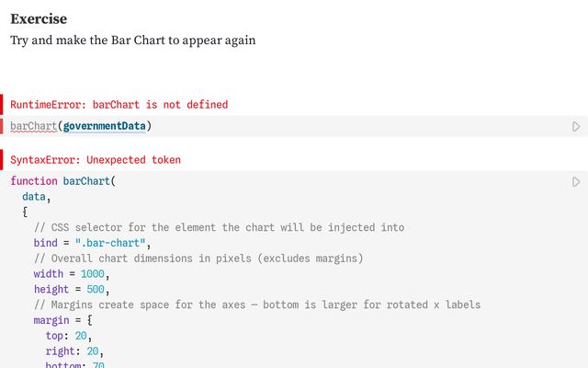Click the governmentData reference link
This screenshot has height=368, width=588.
[x=105, y=126]
